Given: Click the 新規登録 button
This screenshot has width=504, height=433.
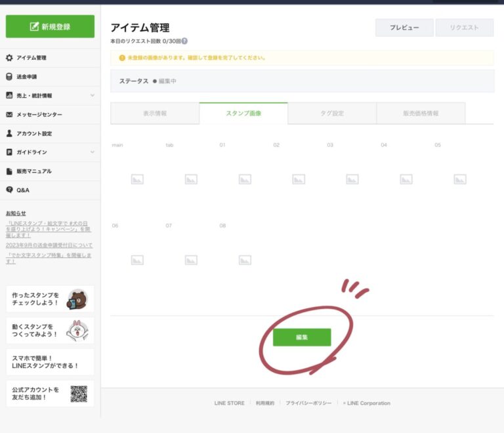Looking at the screenshot, I should [x=50, y=27].
